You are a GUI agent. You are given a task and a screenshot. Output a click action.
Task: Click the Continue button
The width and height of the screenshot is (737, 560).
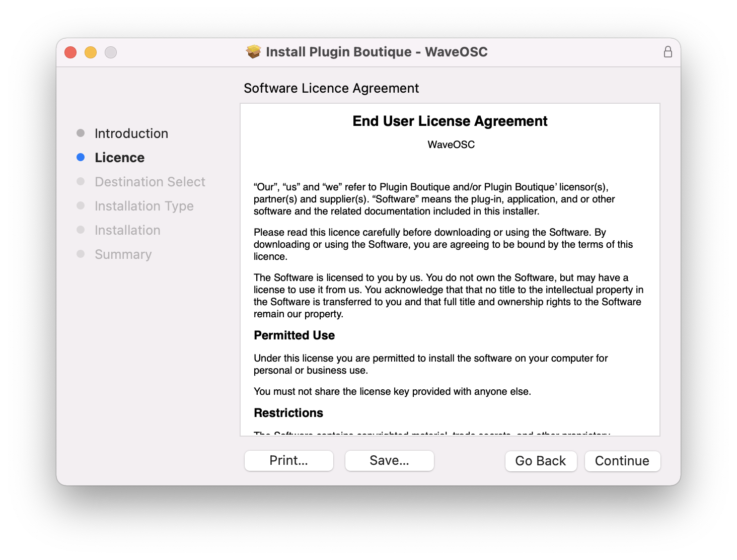tap(622, 461)
